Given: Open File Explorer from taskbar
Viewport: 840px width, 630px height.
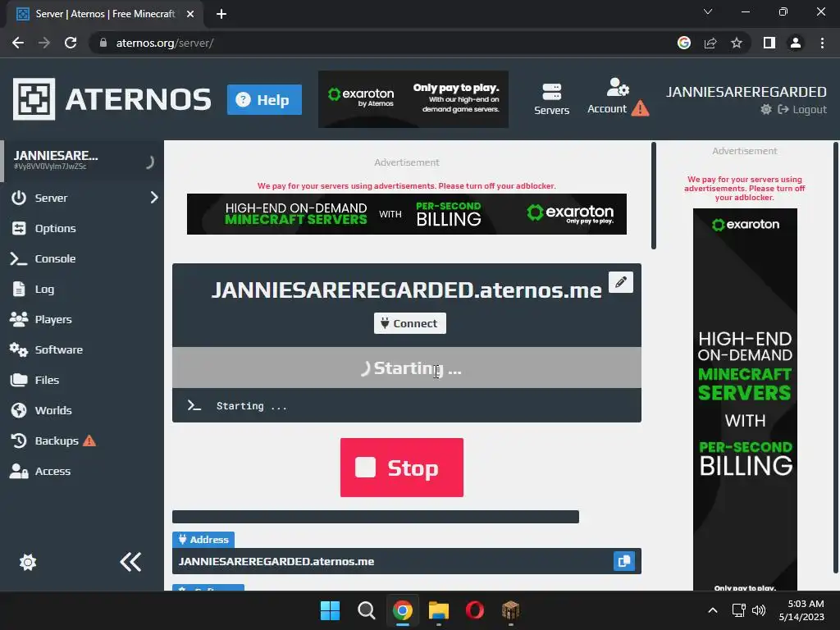Looking at the screenshot, I should [x=439, y=610].
